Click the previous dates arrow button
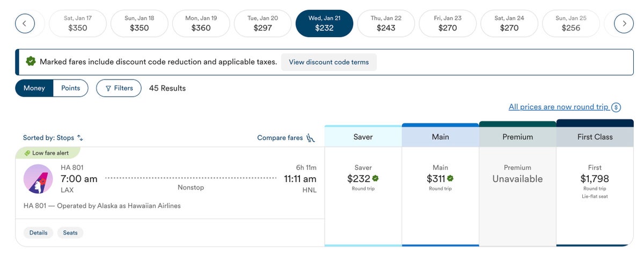644x255 pixels. [x=25, y=24]
